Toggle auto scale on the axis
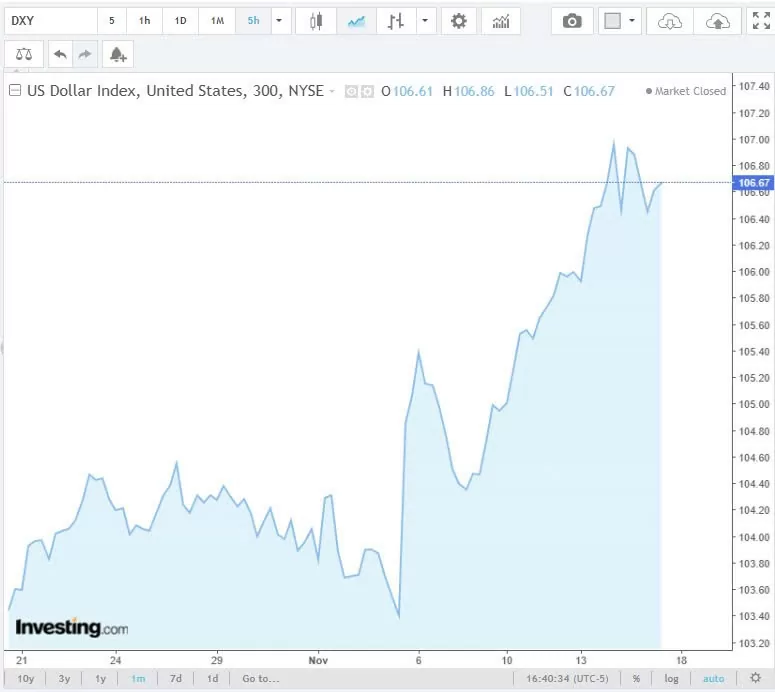 713,678
